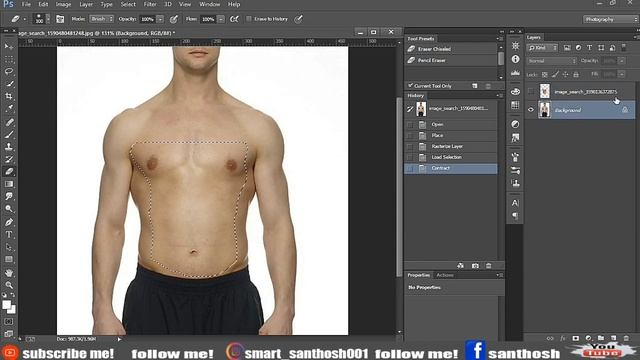
Task: Select the Eyedropper tool
Action: [9, 109]
